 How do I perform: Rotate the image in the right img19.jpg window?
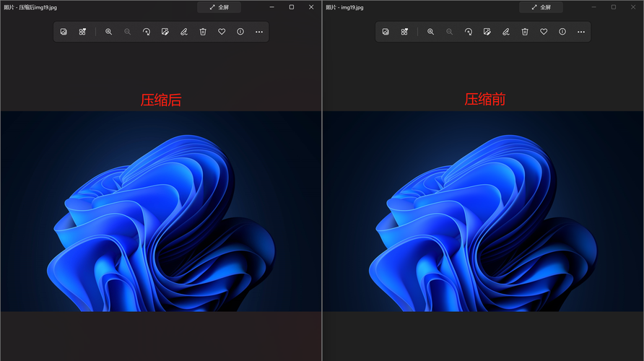(469, 32)
